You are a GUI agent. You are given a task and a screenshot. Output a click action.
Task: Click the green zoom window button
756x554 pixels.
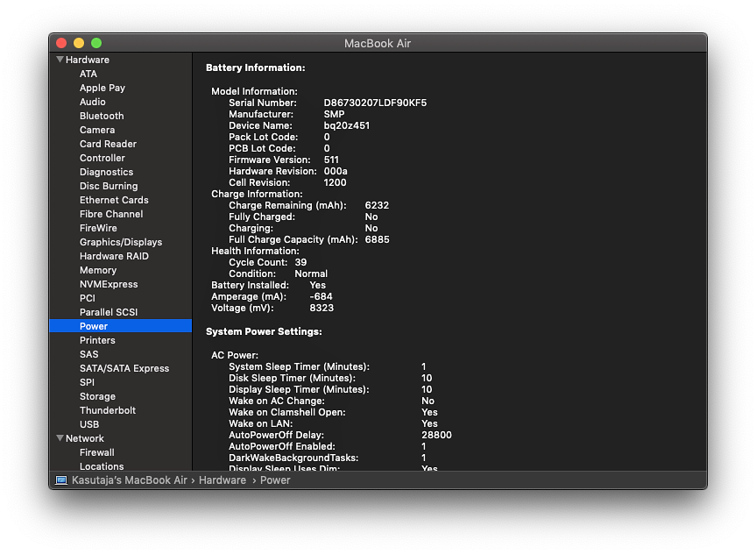96,43
